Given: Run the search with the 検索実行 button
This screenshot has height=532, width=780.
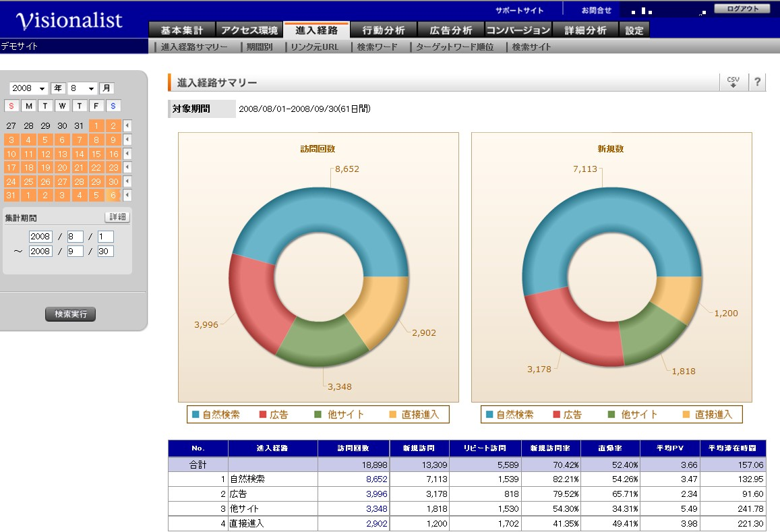Looking at the screenshot, I should pos(71,314).
